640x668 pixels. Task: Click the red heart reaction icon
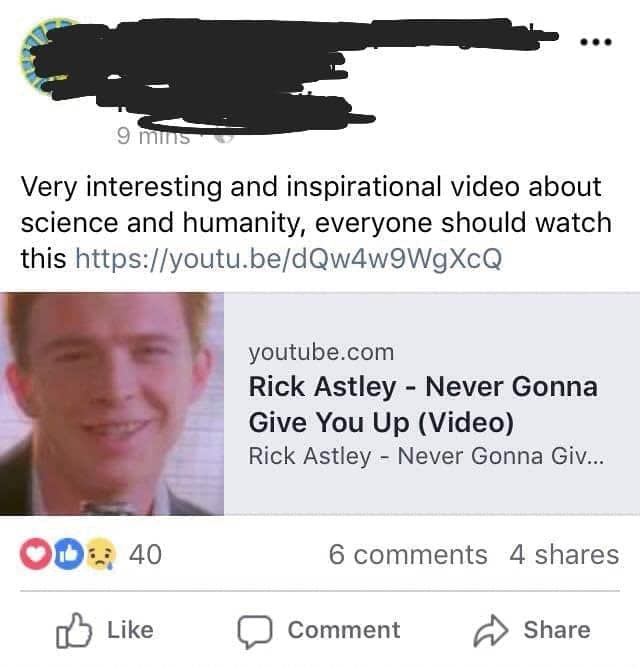35,554
